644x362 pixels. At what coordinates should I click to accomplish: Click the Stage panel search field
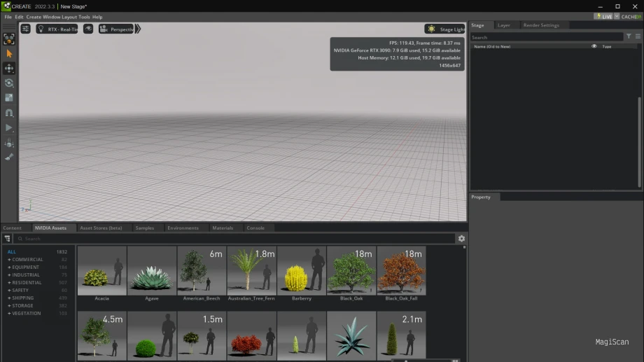pos(546,37)
